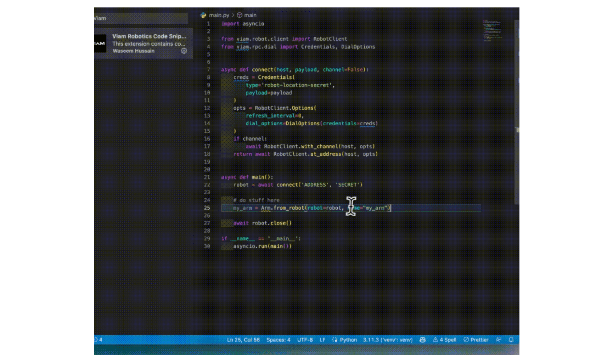Click the 'my_arm' string on line 25
Viewport: 613px width, 364px height.
pyautogui.click(x=376, y=208)
